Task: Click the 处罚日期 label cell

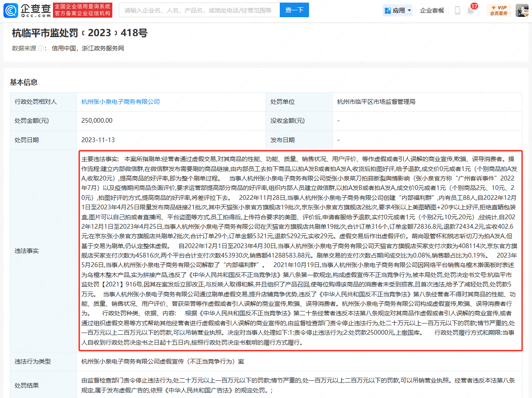Action: click(43, 140)
